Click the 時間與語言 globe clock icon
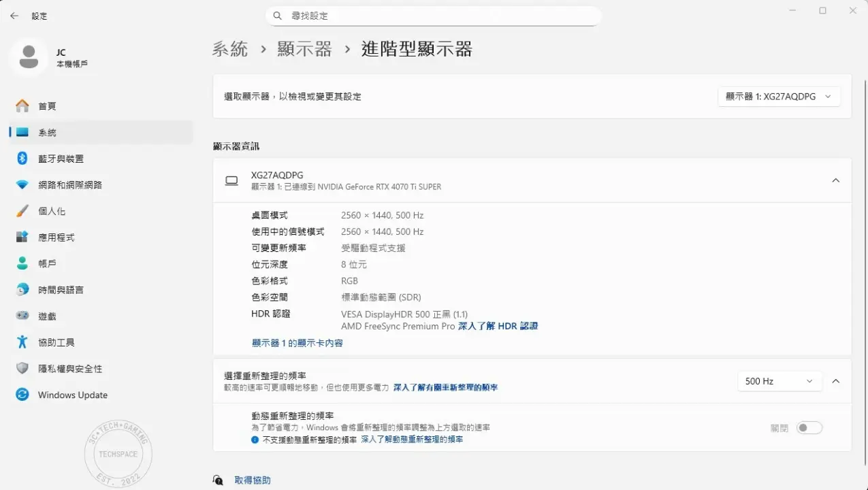Image resolution: width=868 pixels, height=490 pixels. click(22, 290)
